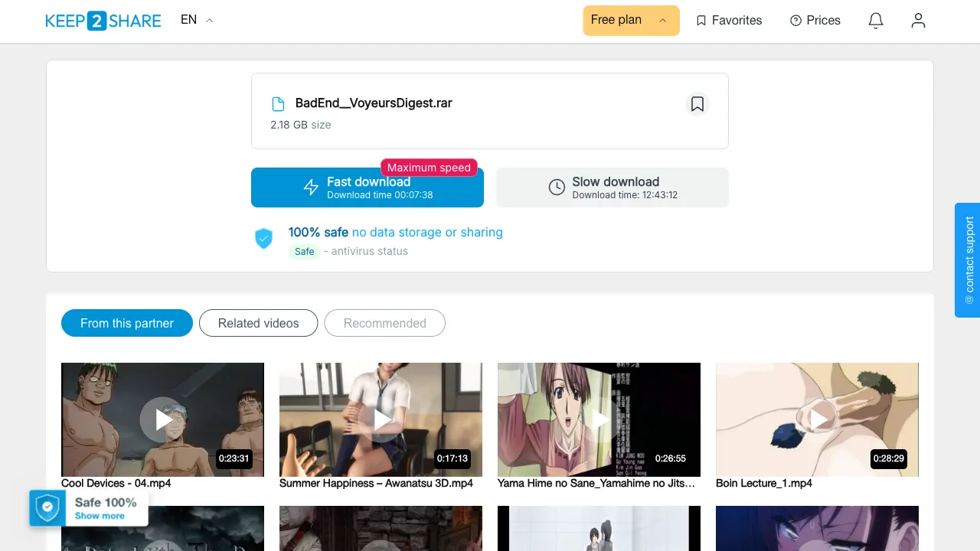Start the Fast download

click(x=367, y=187)
